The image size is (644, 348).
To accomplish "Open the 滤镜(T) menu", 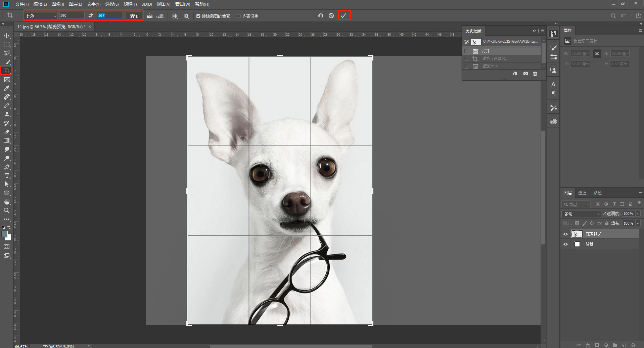I will coord(130,4).
